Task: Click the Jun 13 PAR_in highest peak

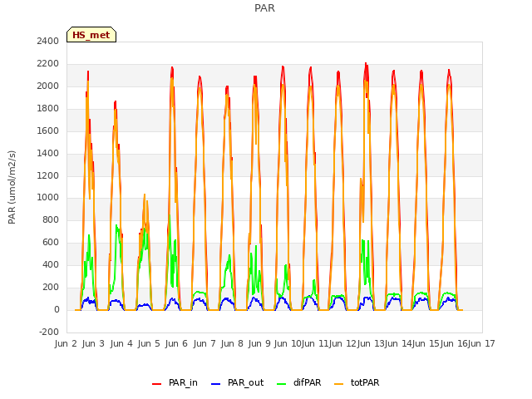Action: 366,63
